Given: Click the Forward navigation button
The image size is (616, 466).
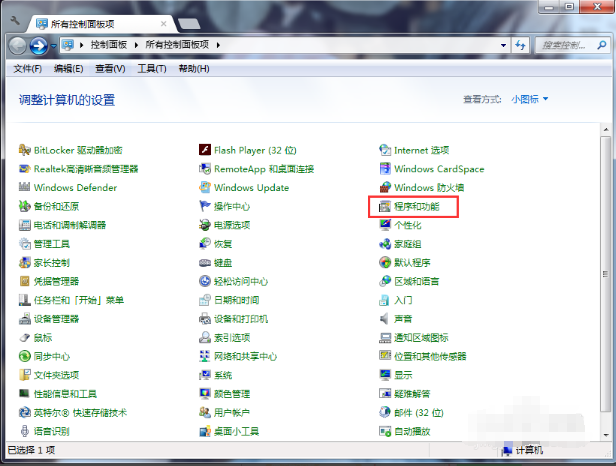Looking at the screenshot, I should tap(39, 46).
